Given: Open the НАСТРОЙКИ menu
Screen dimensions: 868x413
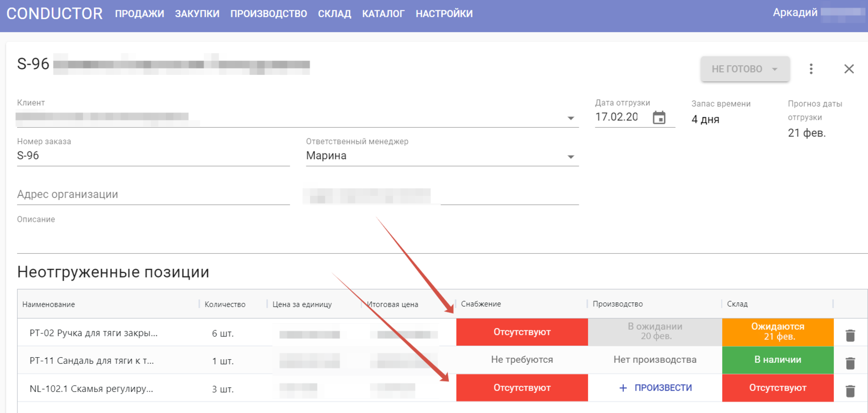Looking at the screenshot, I should click(x=444, y=14).
